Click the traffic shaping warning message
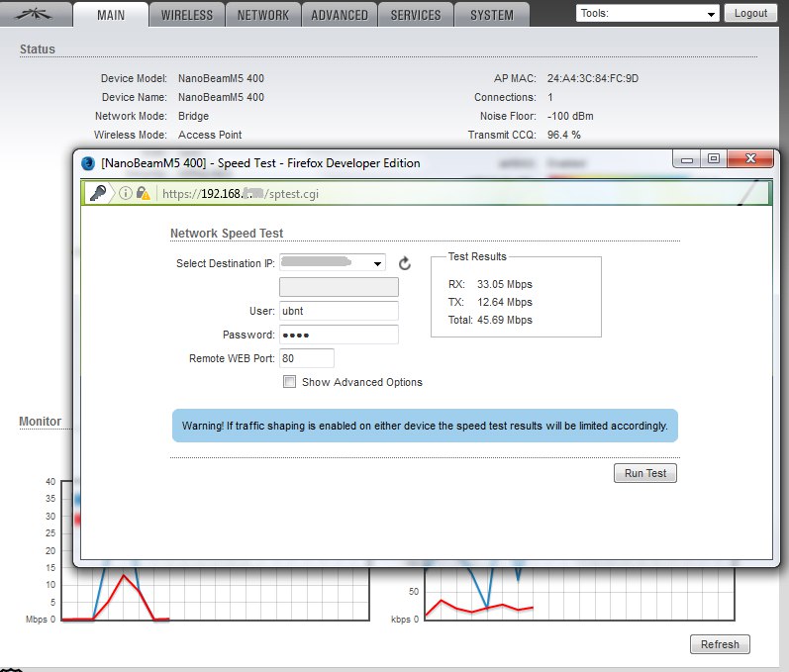This screenshot has height=672, width=789. tap(425, 426)
